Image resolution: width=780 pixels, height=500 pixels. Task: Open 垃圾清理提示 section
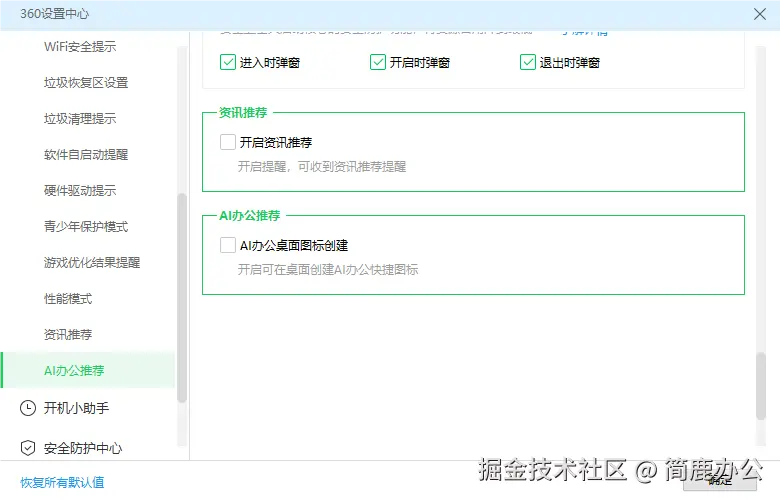80,118
